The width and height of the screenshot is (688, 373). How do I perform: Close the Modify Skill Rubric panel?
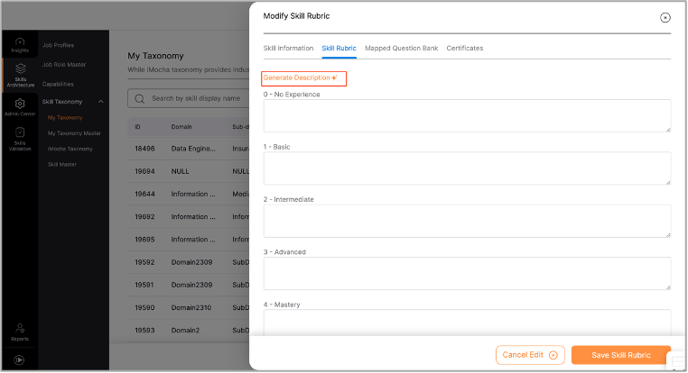point(665,18)
